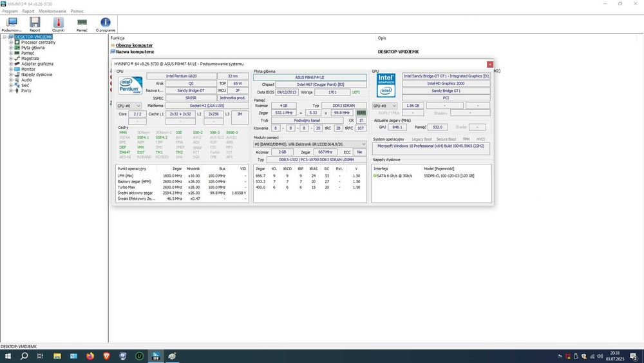Open Brave browser from the taskbar
This screenshot has width=644, height=363.
(x=106, y=356)
